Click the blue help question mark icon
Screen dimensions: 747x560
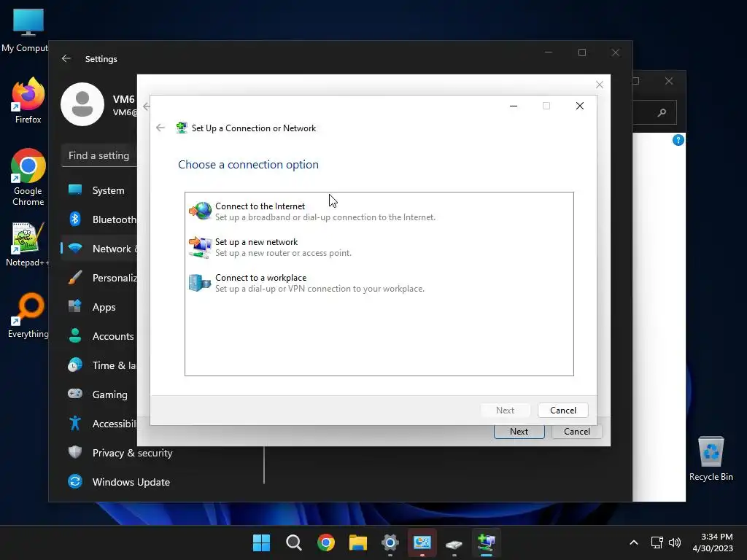(x=678, y=140)
